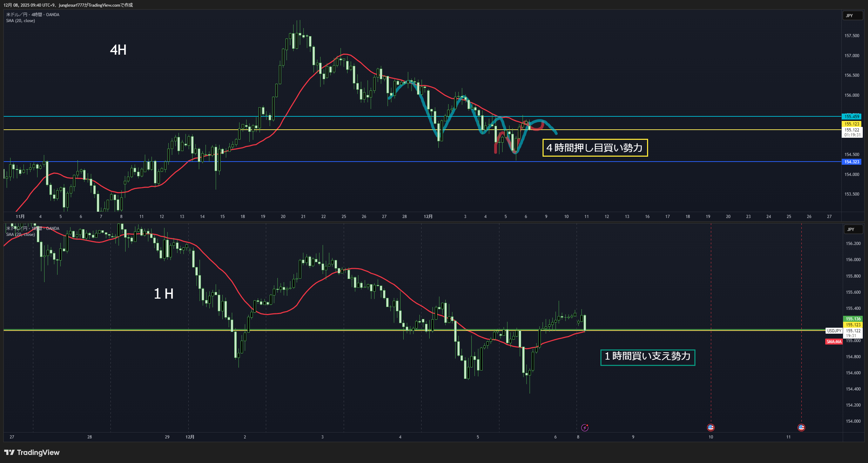This screenshot has width=868, height=463.
Task: Click the 米ドル/円 4時間 OANDA symbol title
Action: tap(33, 15)
